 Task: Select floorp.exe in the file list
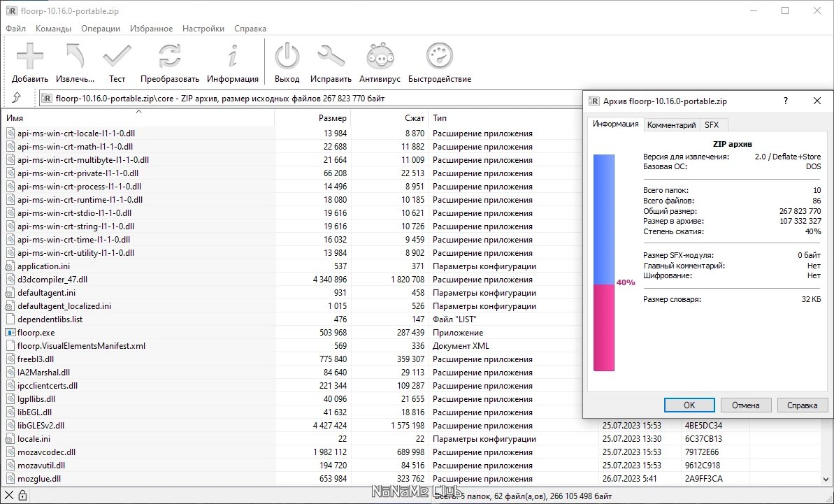36,333
